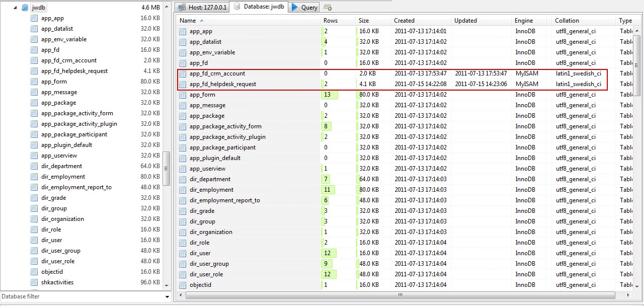Select app_message in the tree
Image resolution: width=644 pixels, height=306 pixels.
point(59,92)
